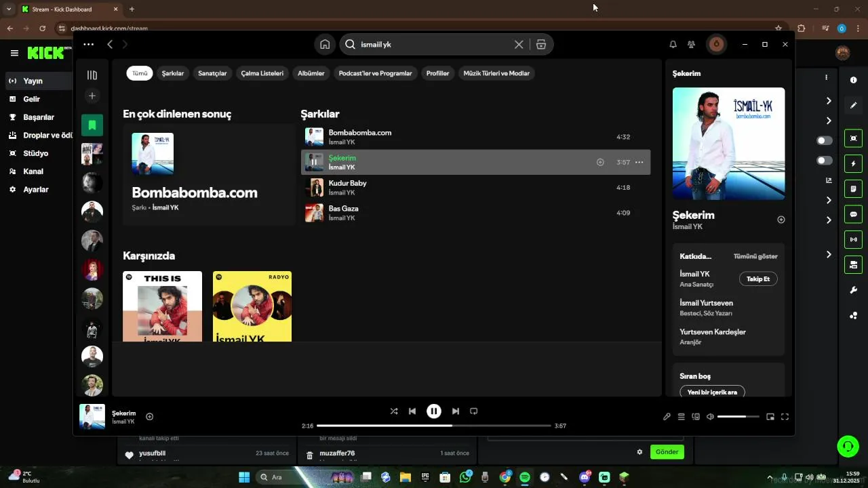Select the Şarkılar filter chip

coord(173,73)
